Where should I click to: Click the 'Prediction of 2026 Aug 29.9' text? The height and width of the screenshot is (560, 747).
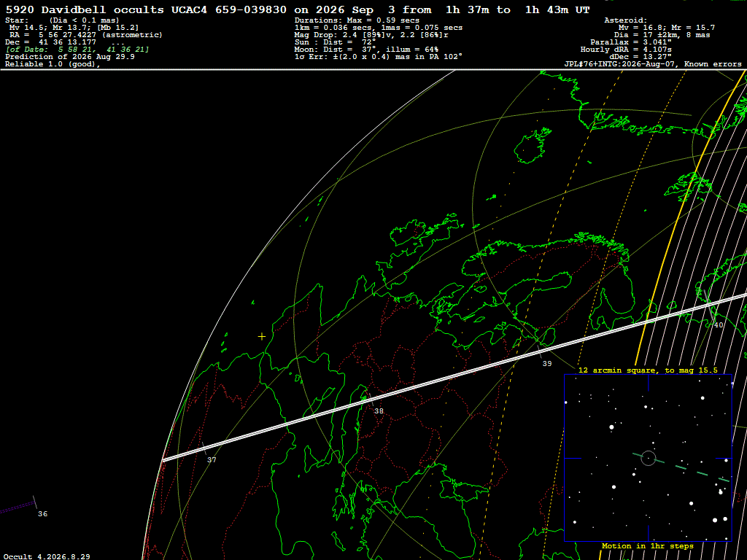tap(70, 57)
